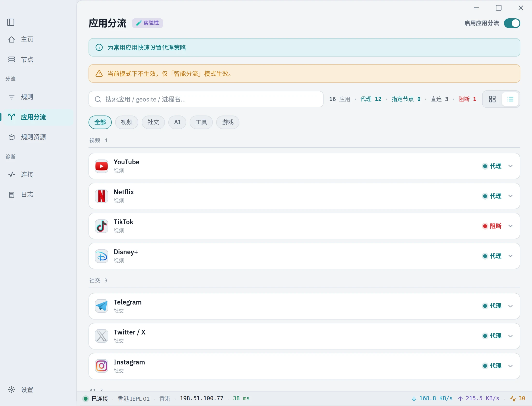Filter by 社交 category chip
This screenshot has height=406, width=532.
click(x=153, y=122)
